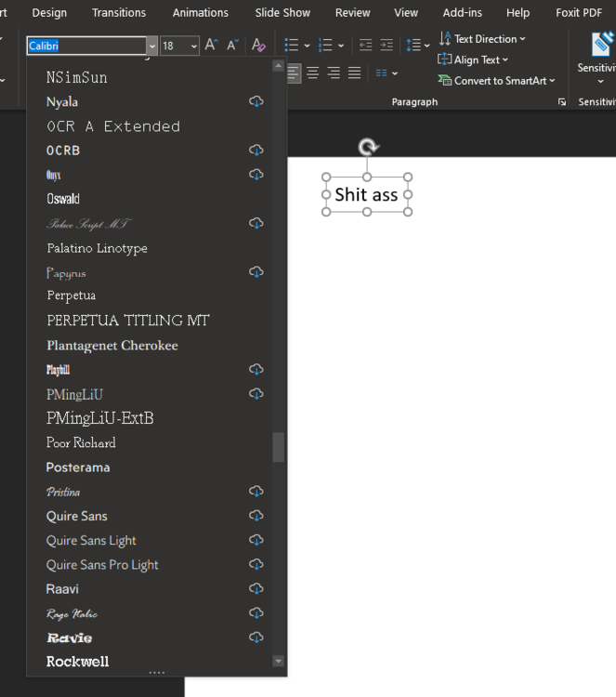Click the rotate handle above the text box

point(368,147)
